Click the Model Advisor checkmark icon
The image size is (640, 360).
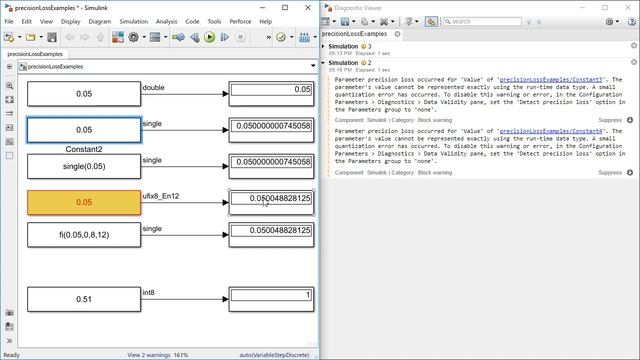281,37
